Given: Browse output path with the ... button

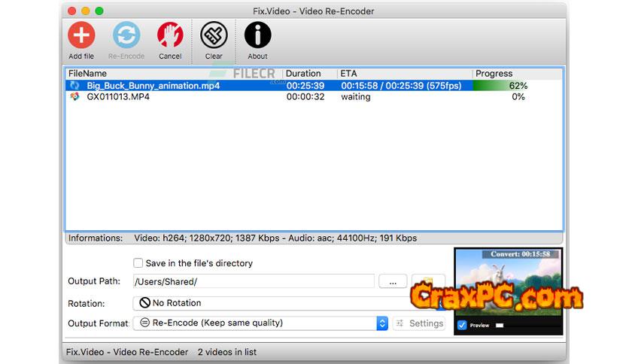Looking at the screenshot, I should (x=393, y=281).
